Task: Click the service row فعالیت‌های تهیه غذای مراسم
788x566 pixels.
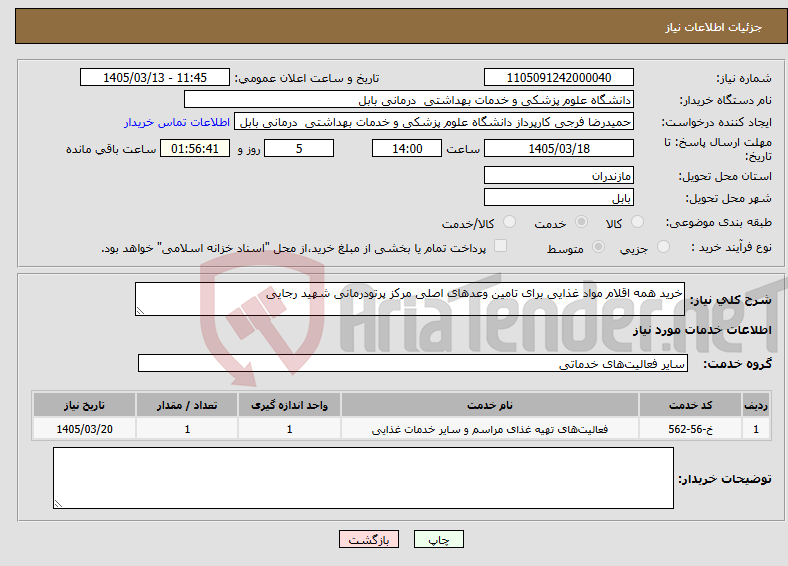Action: (x=402, y=429)
